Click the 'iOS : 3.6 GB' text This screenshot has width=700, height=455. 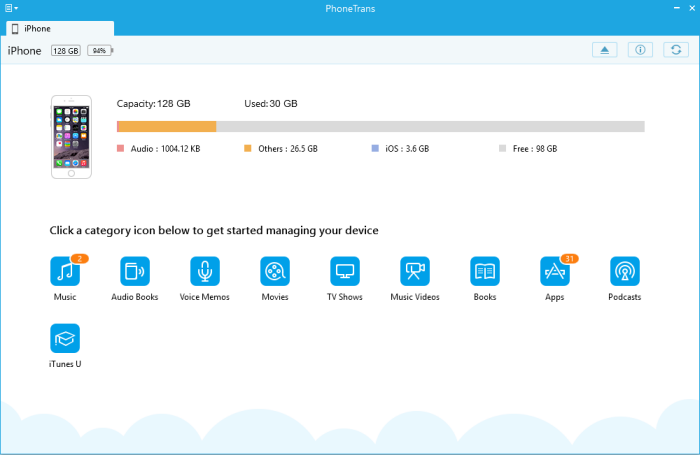point(407,149)
